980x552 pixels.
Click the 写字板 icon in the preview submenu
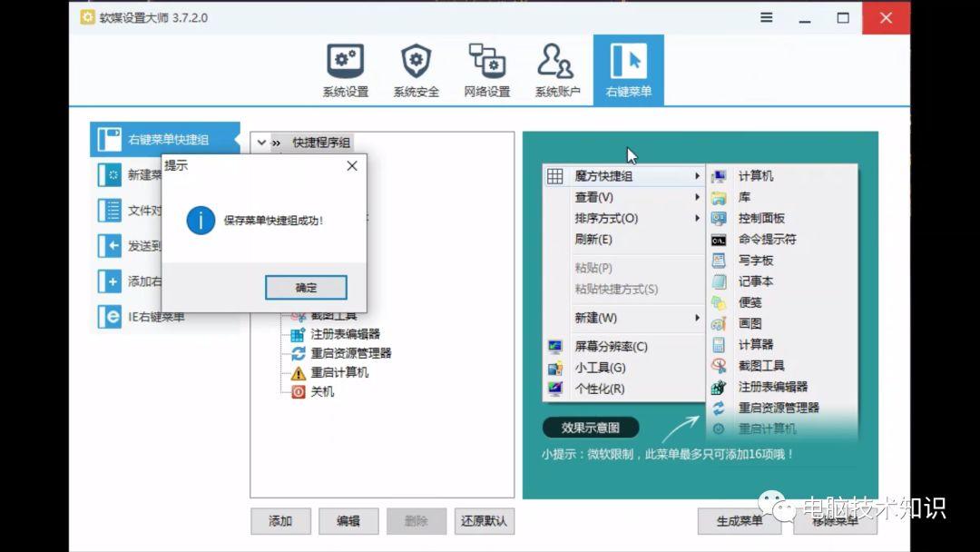719,261
